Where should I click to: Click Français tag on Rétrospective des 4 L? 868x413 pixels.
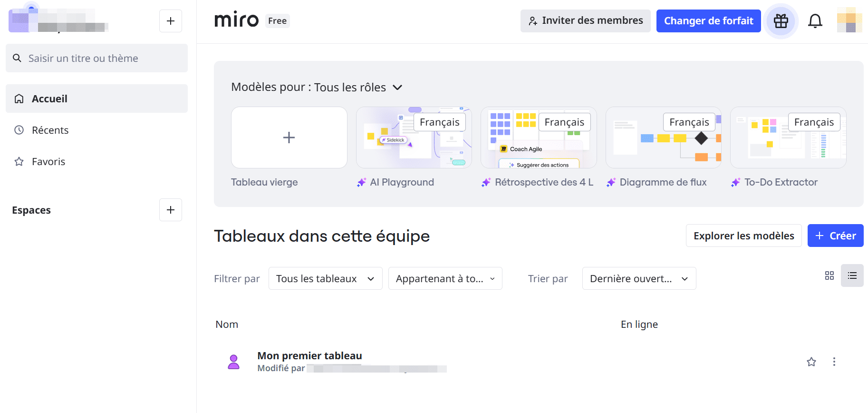click(565, 122)
